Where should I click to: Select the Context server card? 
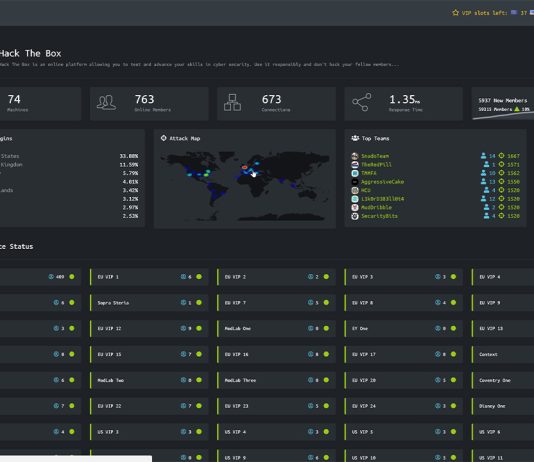(x=503, y=354)
